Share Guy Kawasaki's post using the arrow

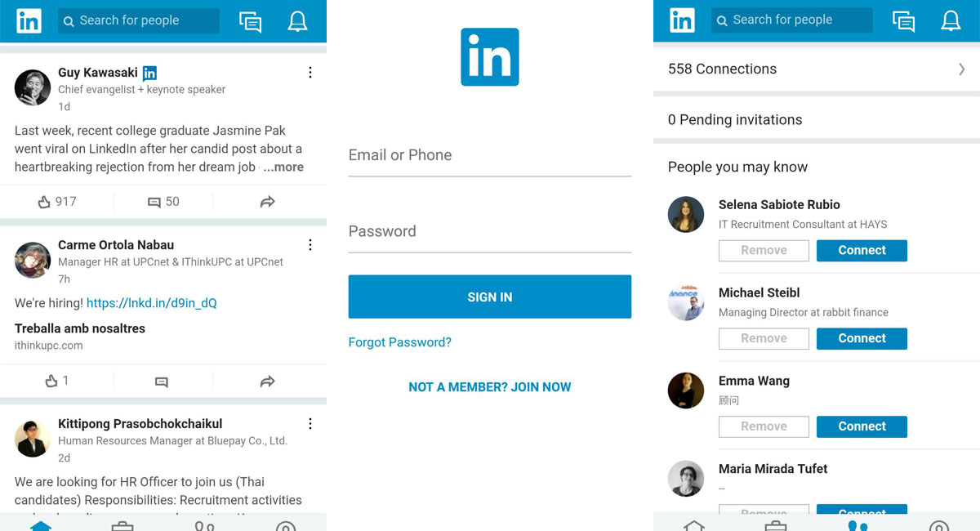[x=267, y=201]
